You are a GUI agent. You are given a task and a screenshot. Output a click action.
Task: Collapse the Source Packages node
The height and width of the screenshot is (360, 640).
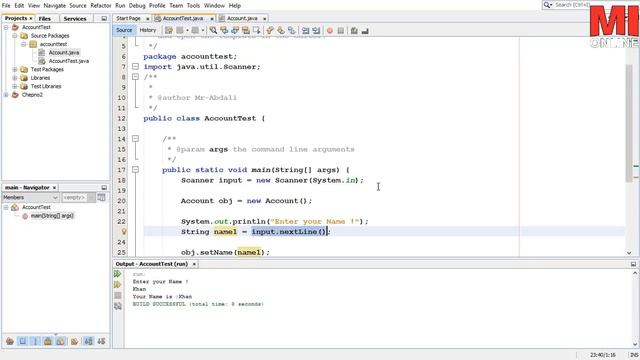click(x=15, y=36)
